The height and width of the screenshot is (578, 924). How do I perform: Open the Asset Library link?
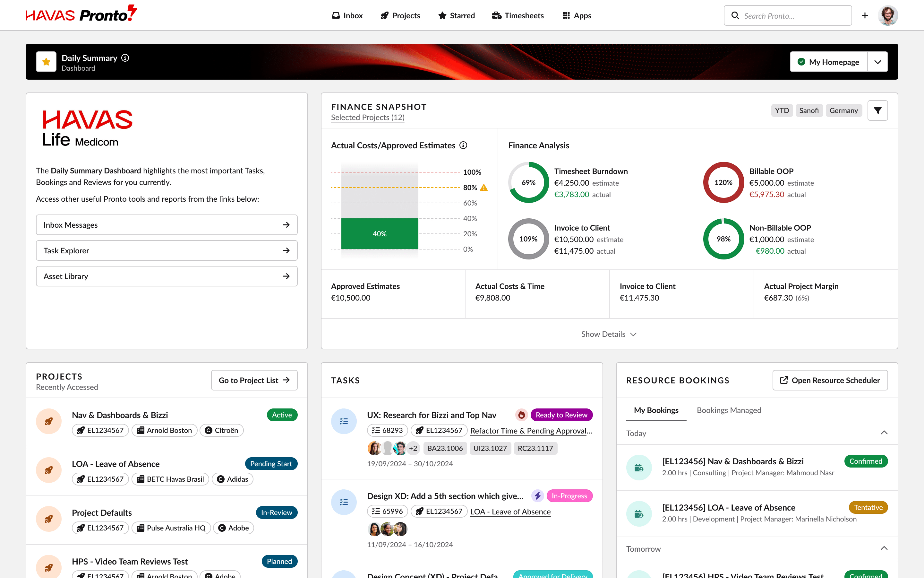click(x=167, y=276)
